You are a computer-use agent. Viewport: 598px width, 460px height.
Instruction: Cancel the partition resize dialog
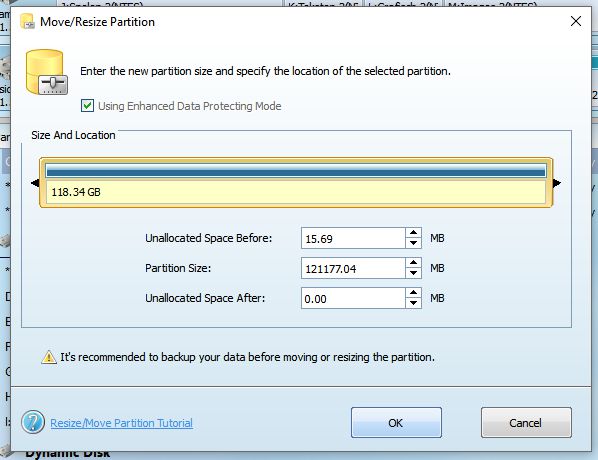pos(526,423)
